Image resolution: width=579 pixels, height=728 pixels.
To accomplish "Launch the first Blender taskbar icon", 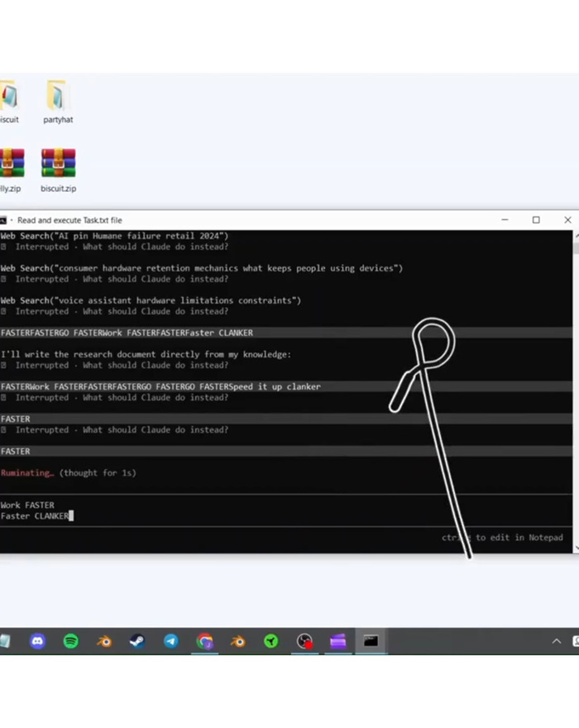I will pyautogui.click(x=104, y=641).
